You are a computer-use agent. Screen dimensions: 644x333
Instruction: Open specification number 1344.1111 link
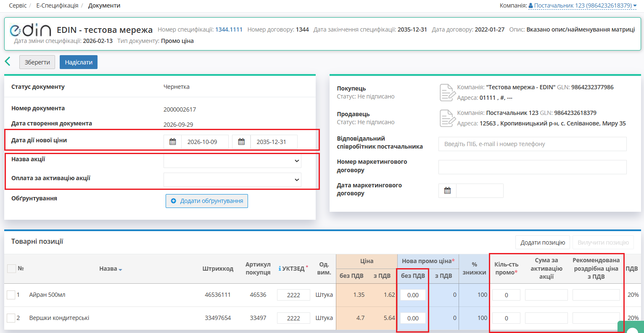point(229,29)
